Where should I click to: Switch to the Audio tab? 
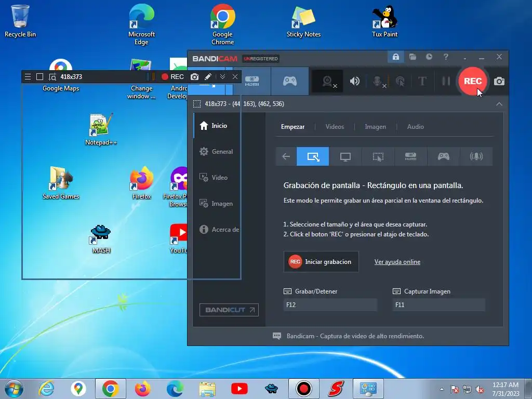pyautogui.click(x=415, y=127)
